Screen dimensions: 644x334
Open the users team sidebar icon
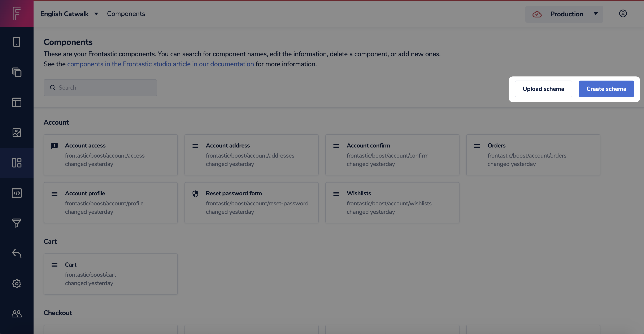[x=17, y=313]
